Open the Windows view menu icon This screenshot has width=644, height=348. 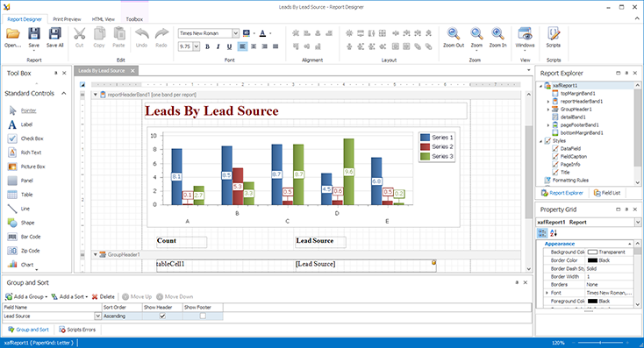pos(525,34)
